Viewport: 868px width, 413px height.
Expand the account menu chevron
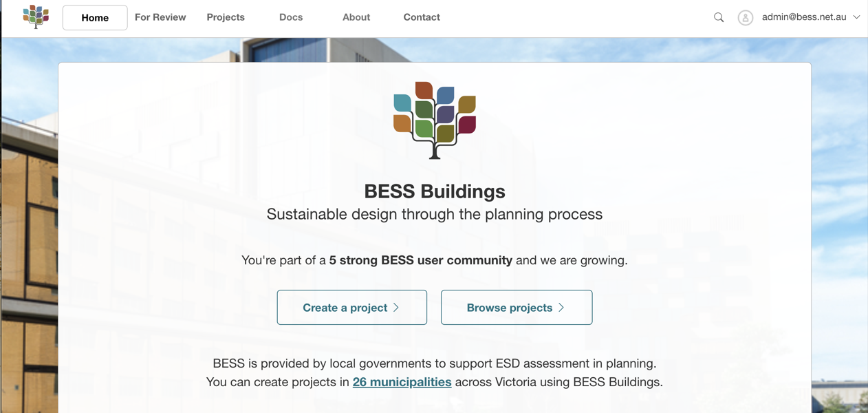pos(856,17)
